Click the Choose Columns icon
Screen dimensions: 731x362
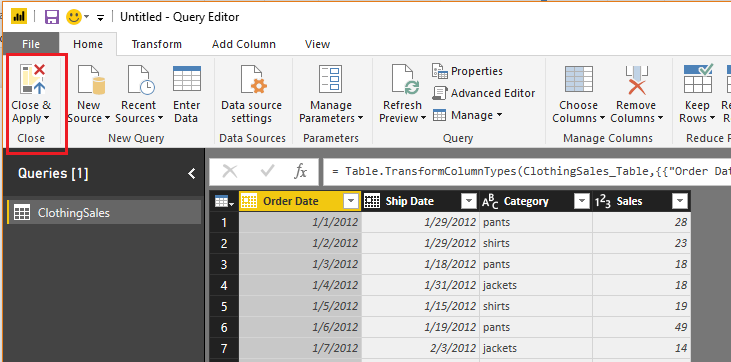(x=579, y=79)
